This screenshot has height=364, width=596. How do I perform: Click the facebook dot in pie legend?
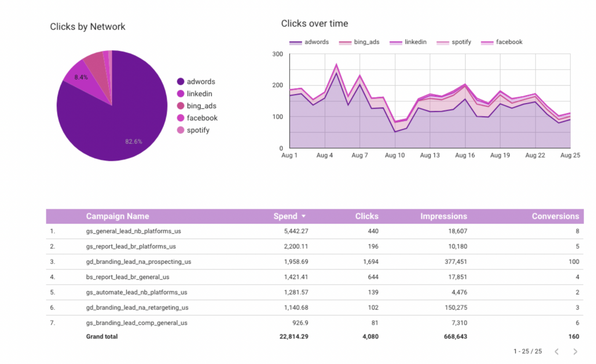click(x=181, y=118)
